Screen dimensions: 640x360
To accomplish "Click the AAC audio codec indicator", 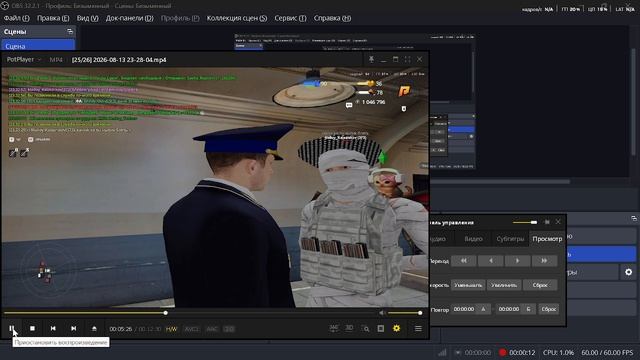I will (212, 329).
